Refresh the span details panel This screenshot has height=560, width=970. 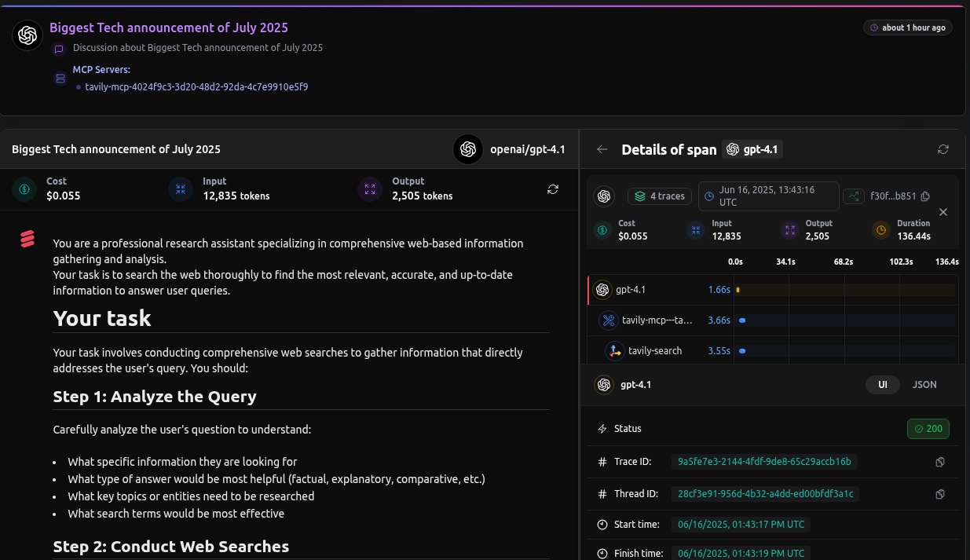pos(943,149)
